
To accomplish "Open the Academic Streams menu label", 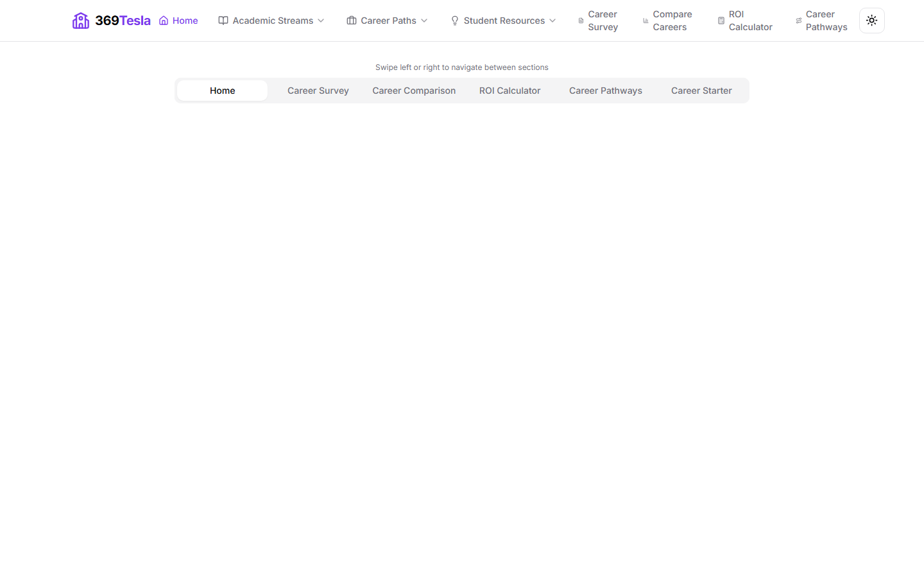I will [x=273, y=21].
